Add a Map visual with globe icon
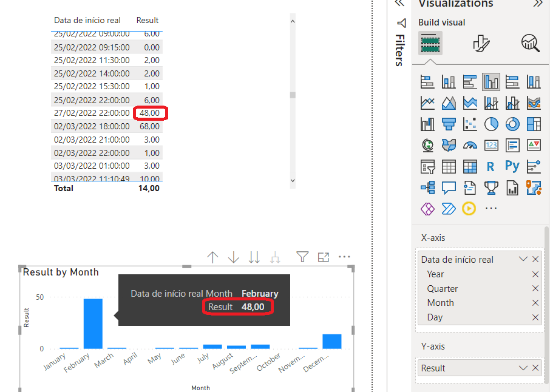Image resolution: width=550 pixels, height=392 pixels. tap(427, 145)
